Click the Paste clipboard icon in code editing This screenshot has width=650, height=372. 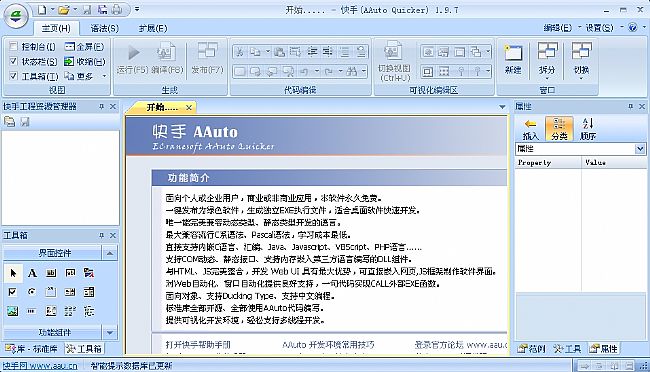279,52
